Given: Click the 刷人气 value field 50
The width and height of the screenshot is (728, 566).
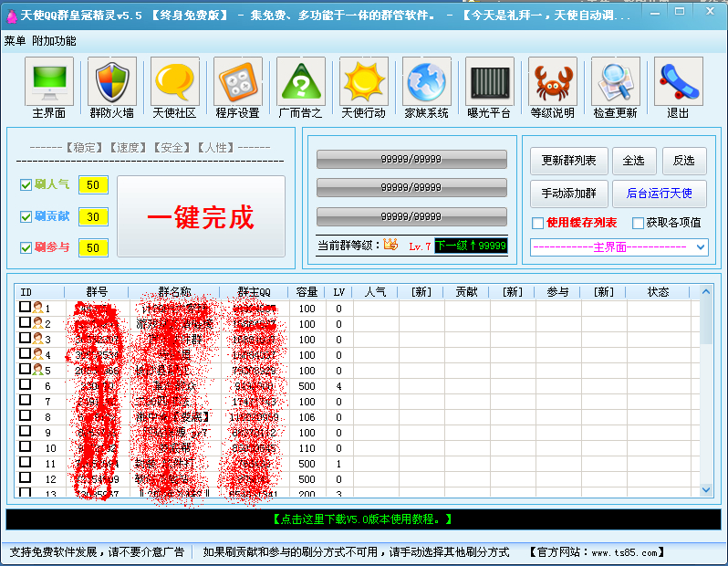Looking at the screenshot, I should coord(93,185).
